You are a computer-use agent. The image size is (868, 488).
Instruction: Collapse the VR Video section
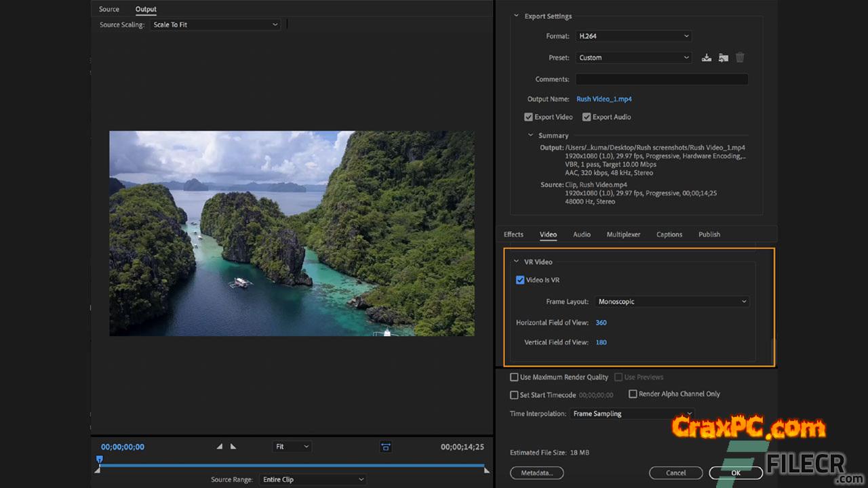click(x=516, y=262)
